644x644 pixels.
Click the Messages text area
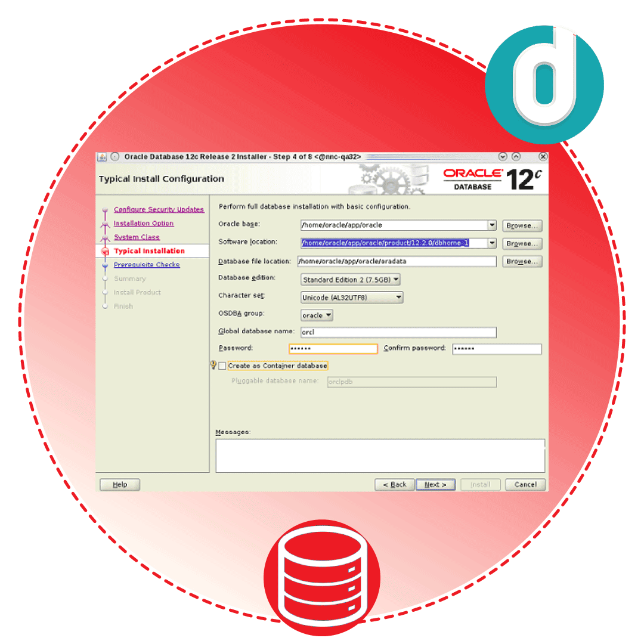click(380, 456)
